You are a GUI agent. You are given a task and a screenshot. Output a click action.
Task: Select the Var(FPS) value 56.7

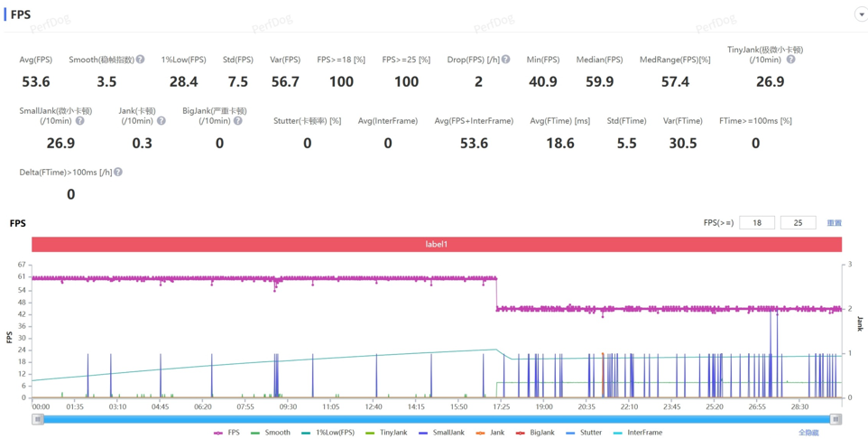coord(286,82)
